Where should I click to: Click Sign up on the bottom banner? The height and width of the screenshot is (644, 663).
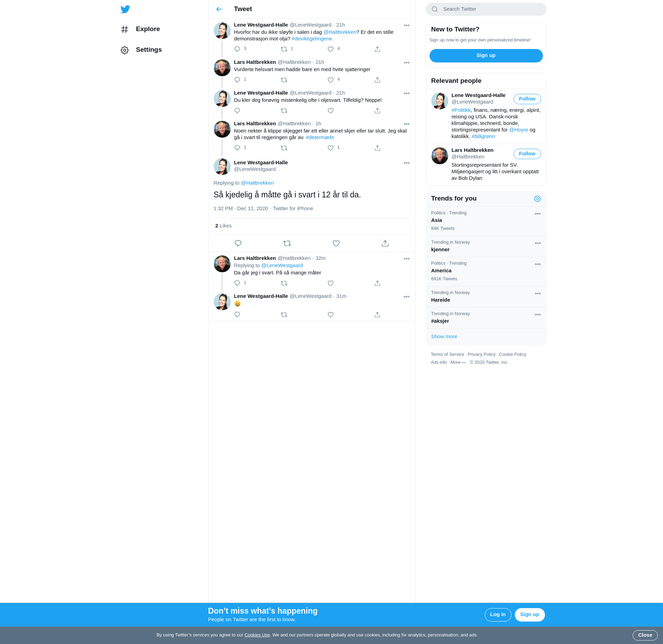529,615
